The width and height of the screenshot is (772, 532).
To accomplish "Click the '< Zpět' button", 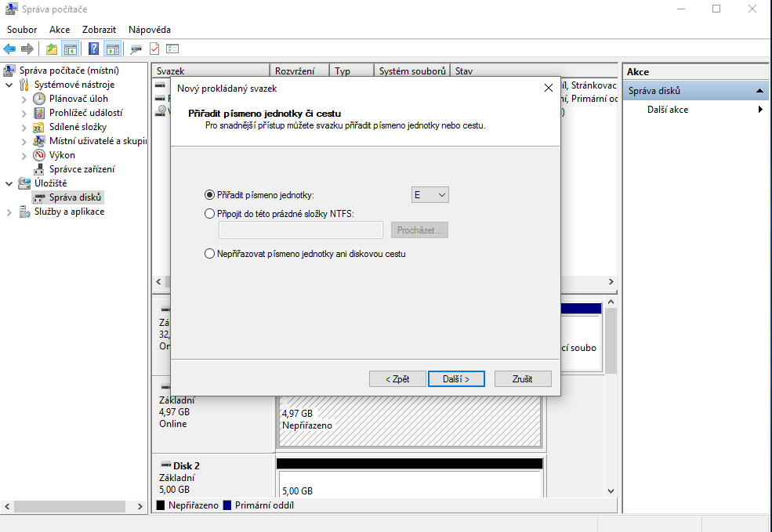I will coord(397,378).
